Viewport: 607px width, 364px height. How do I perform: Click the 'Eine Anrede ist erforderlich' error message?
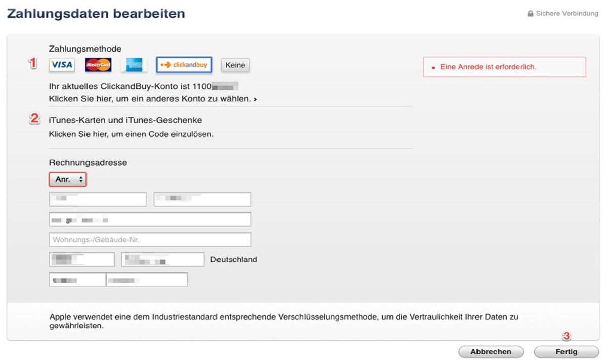coord(488,67)
